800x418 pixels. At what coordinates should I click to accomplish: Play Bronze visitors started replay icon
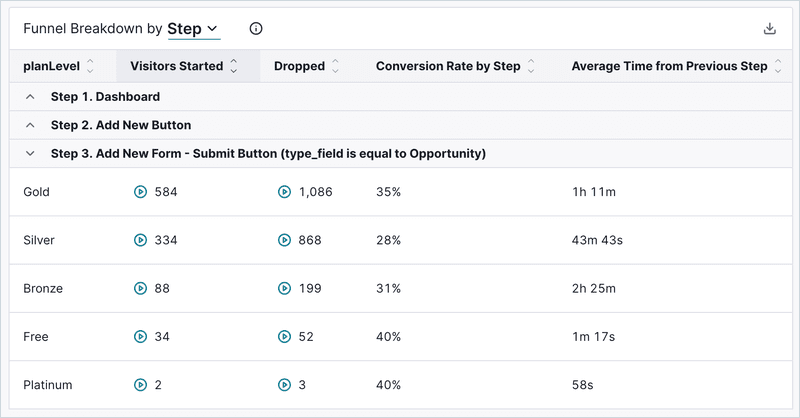141,288
